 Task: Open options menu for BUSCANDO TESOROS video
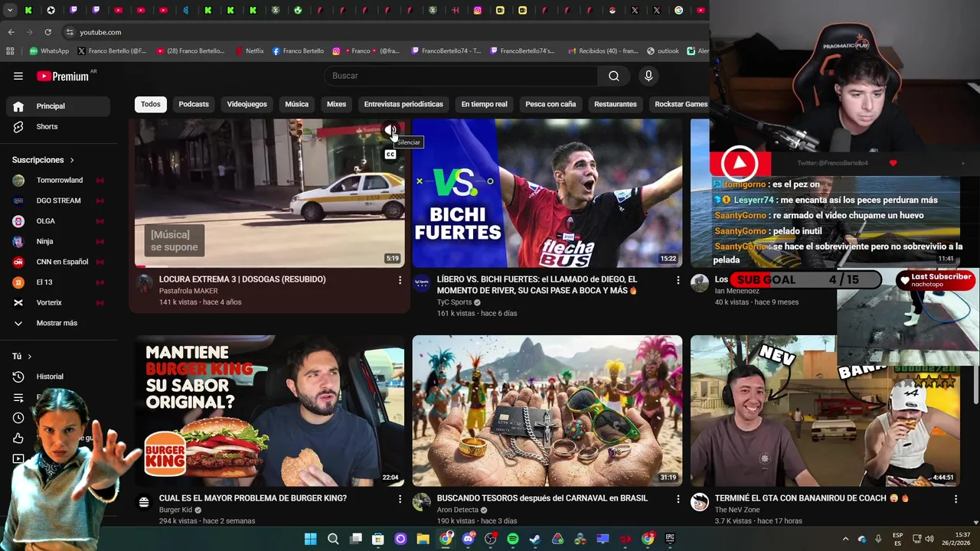[678, 499]
